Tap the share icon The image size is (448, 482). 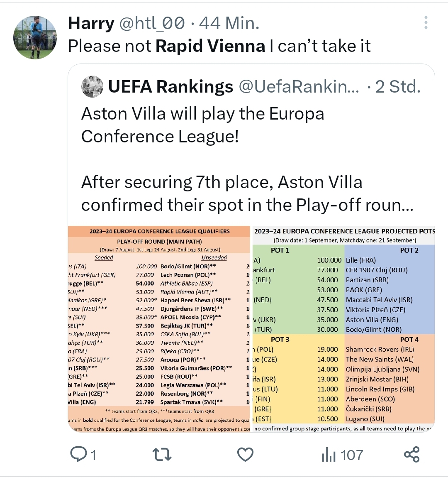point(411,455)
